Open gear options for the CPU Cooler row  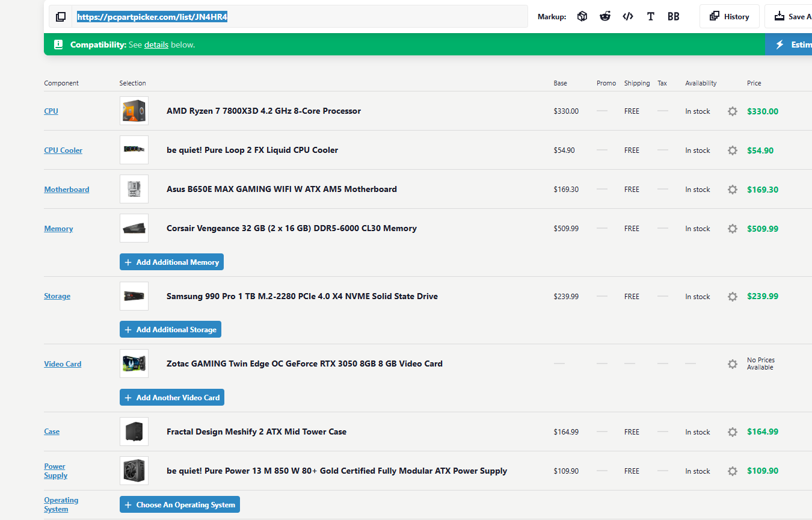pos(732,150)
